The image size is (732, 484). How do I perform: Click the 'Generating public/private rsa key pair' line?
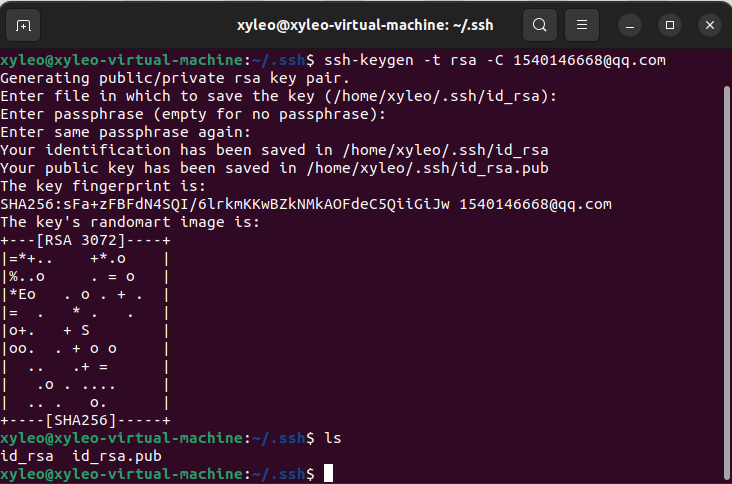pyautogui.click(x=175, y=78)
